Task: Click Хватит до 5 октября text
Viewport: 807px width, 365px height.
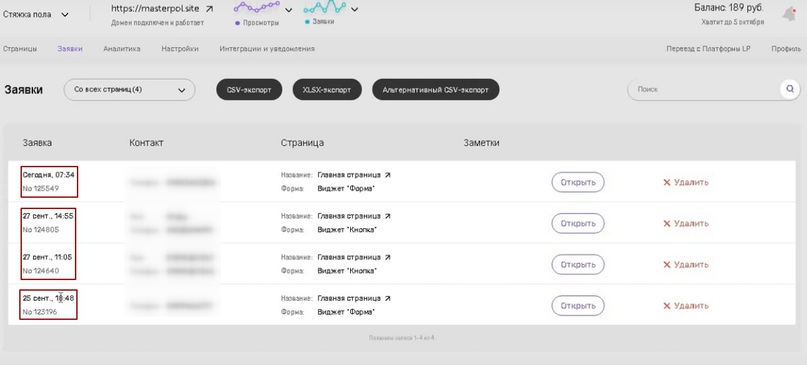Action: click(732, 23)
